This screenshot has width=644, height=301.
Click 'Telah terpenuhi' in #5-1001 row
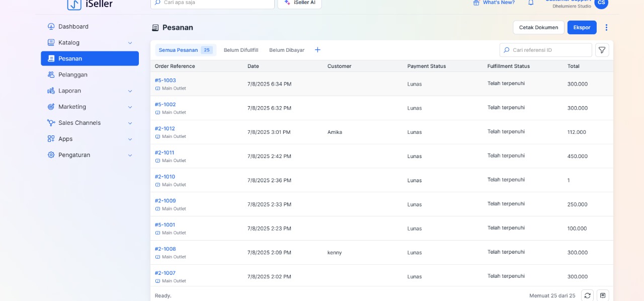506,228
